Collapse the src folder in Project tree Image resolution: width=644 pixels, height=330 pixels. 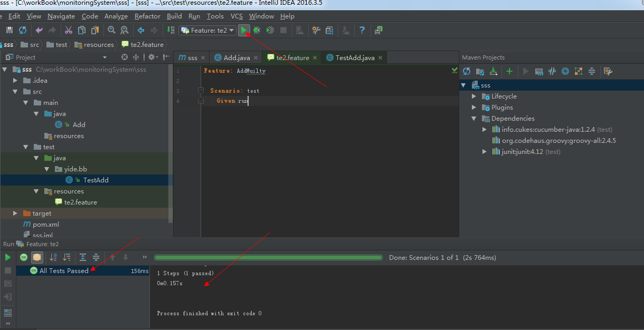coord(15,92)
